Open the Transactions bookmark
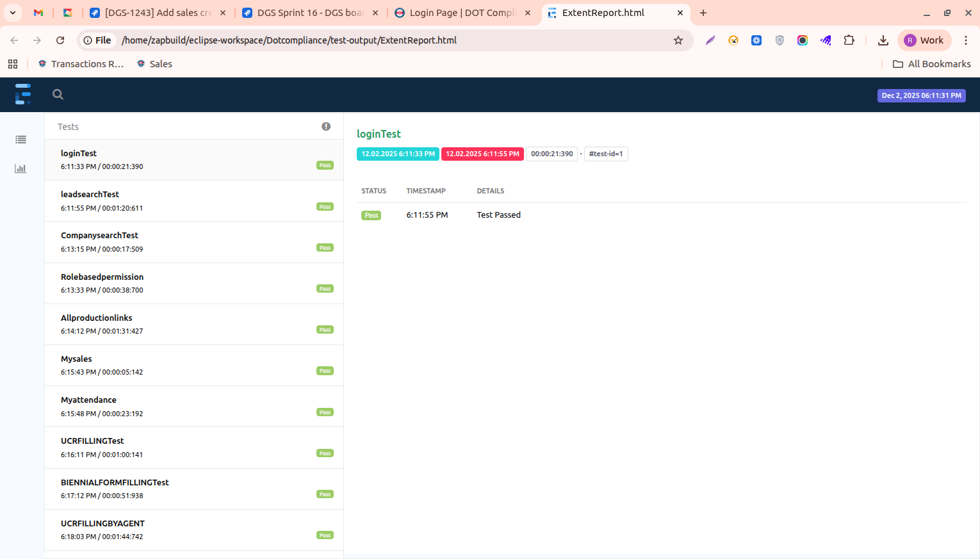 81,64
